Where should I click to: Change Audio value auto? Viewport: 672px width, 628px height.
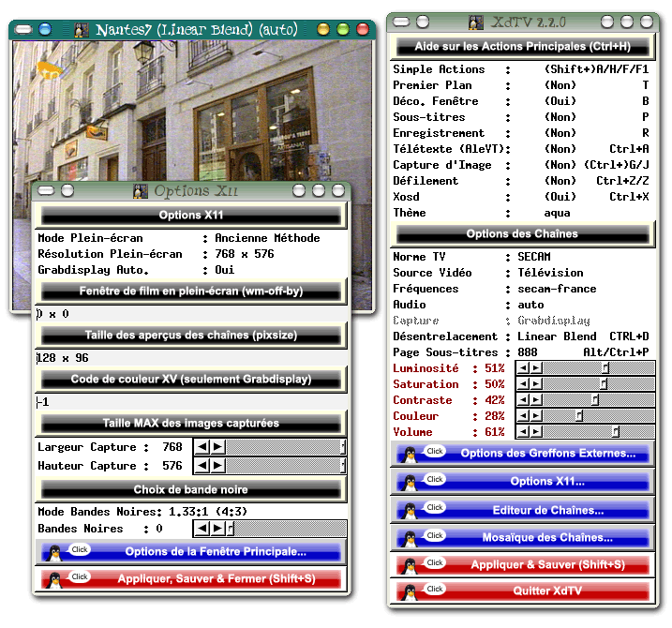[530, 305]
